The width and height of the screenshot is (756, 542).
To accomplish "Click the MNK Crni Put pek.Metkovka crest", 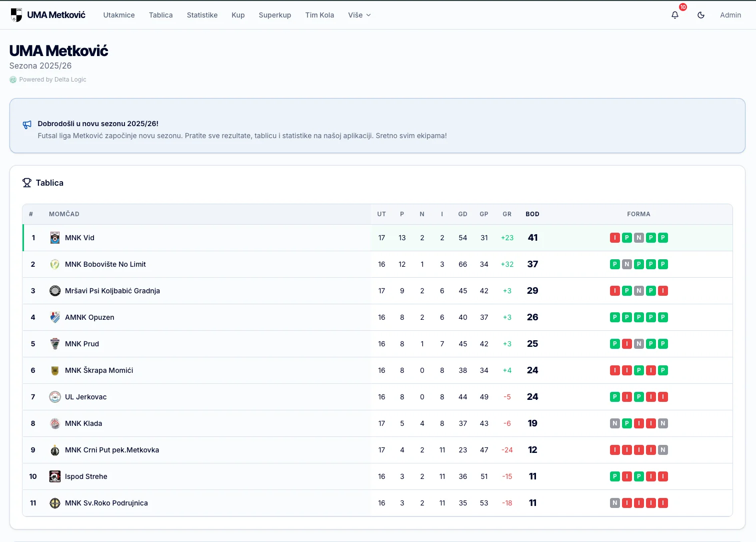I will pyautogui.click(x=55, y=450).
